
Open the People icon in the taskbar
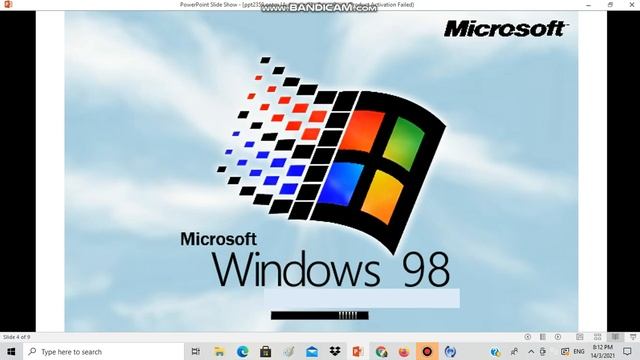tap(514, 351)
